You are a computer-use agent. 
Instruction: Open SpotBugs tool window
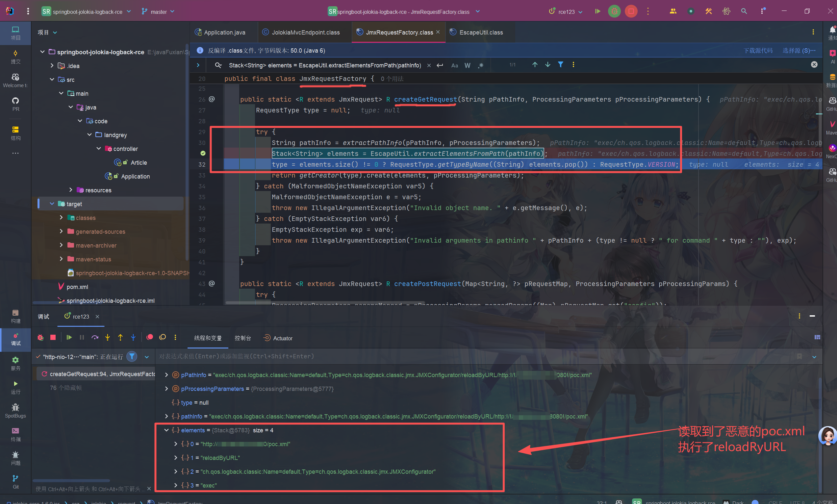coord(15,410)
